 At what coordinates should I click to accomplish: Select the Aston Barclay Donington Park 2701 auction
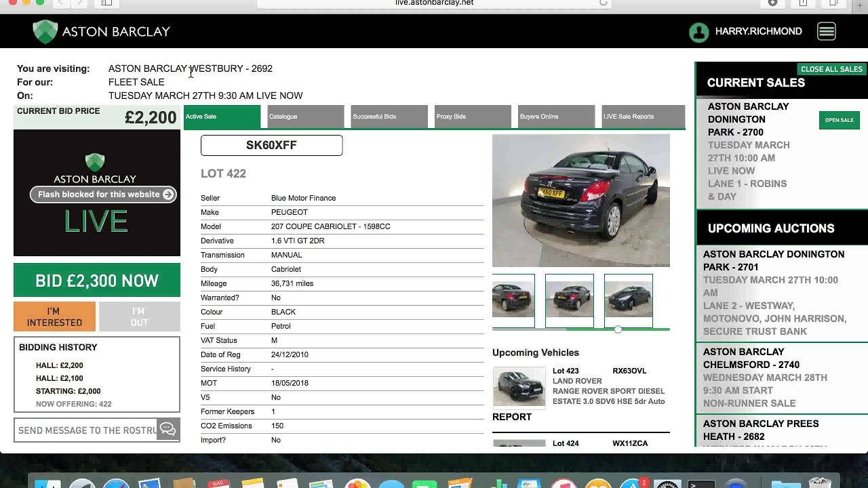click(781, 293)
